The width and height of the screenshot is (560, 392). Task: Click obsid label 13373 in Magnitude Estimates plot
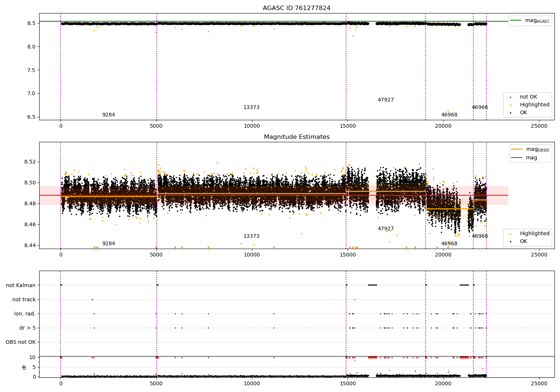[251, 236]
